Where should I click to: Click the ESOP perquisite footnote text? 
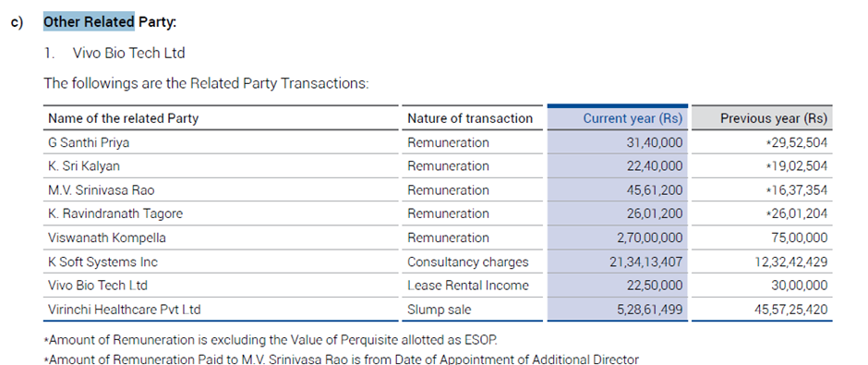pos(274,339)
